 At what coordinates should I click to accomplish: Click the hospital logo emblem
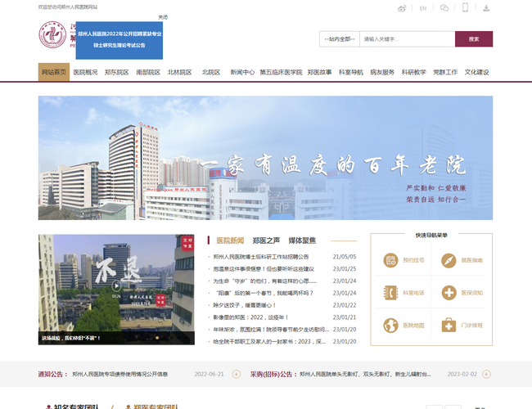coord(52,34)
